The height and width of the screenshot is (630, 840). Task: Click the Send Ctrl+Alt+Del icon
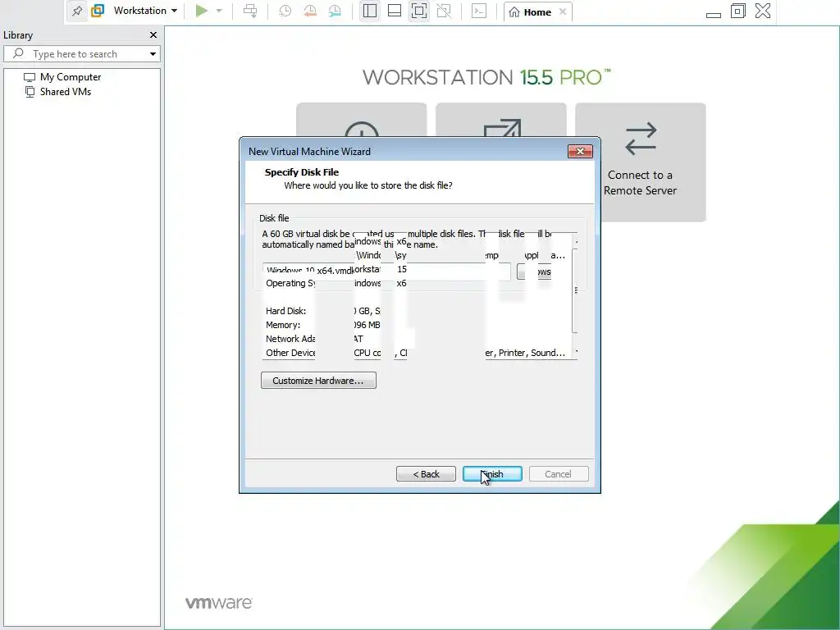pyautogui.click(x=250, y=11)
